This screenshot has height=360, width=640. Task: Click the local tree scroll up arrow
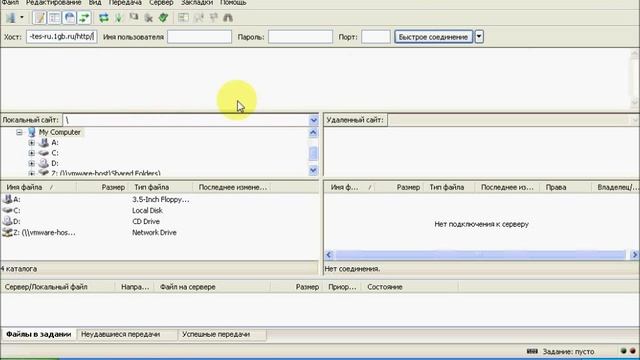(313, 132)
